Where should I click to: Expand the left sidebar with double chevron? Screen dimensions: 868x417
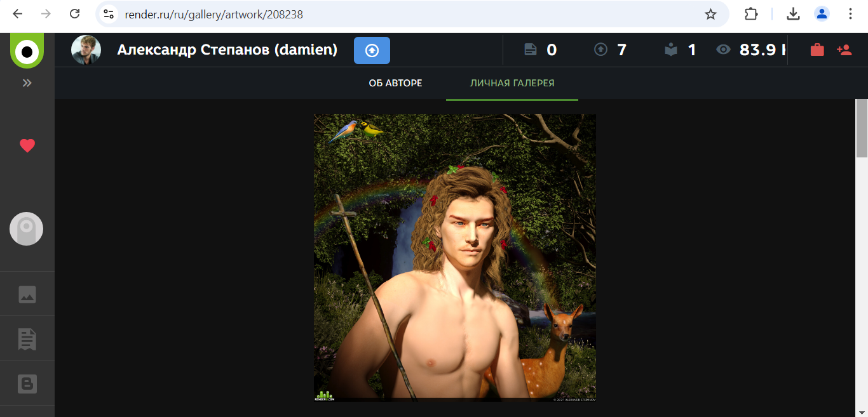(27, 83)
